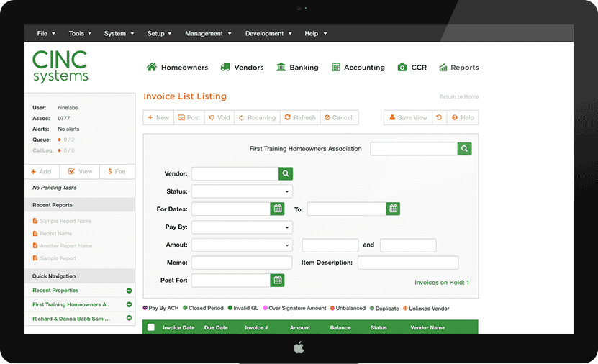Click the Vendor search magnifier button
Image resolution: width=598 pixels, height=364 pixels.
[286, 173]
